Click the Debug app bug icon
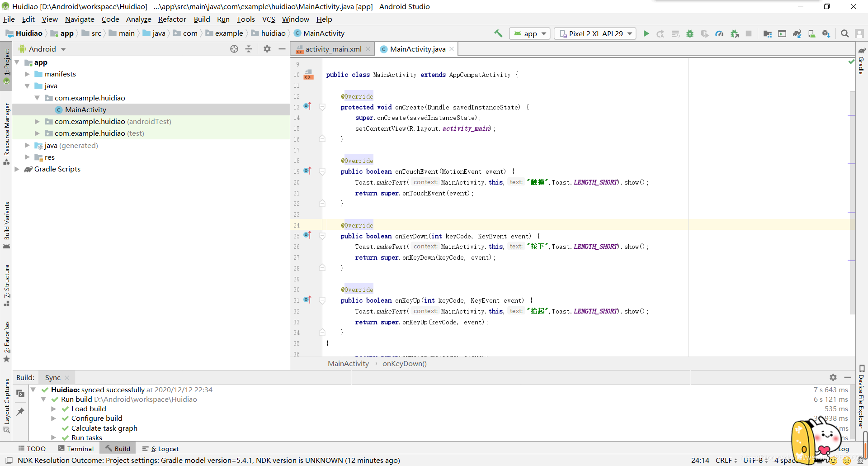This screenshot has height=466, width=868. click(690, 33)
